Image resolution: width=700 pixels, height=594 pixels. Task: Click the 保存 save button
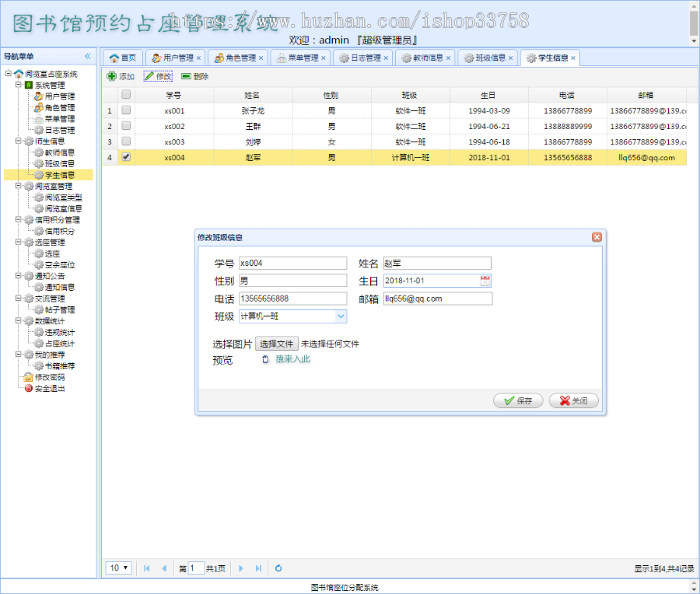pyautogui.click(x=517, y=400)
